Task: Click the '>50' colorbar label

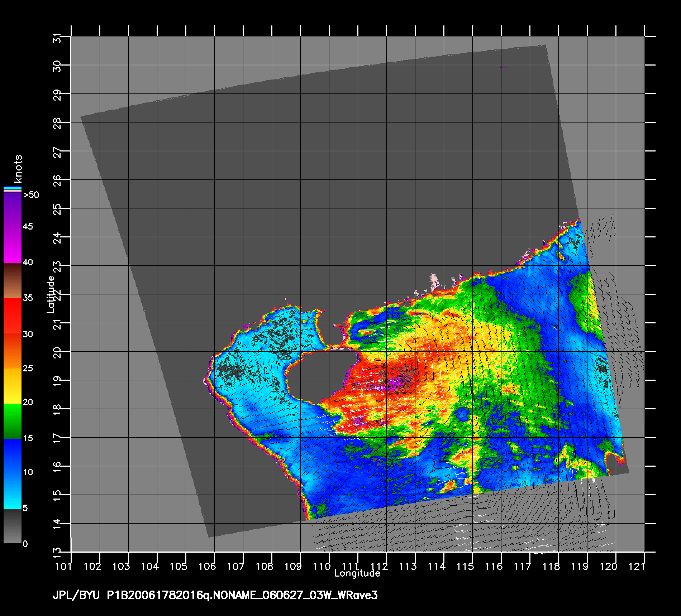Action: coord(31,195)
